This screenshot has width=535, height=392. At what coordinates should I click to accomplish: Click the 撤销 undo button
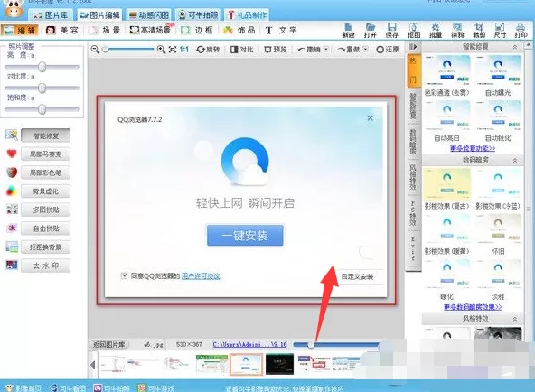click(x=309, y=50)
